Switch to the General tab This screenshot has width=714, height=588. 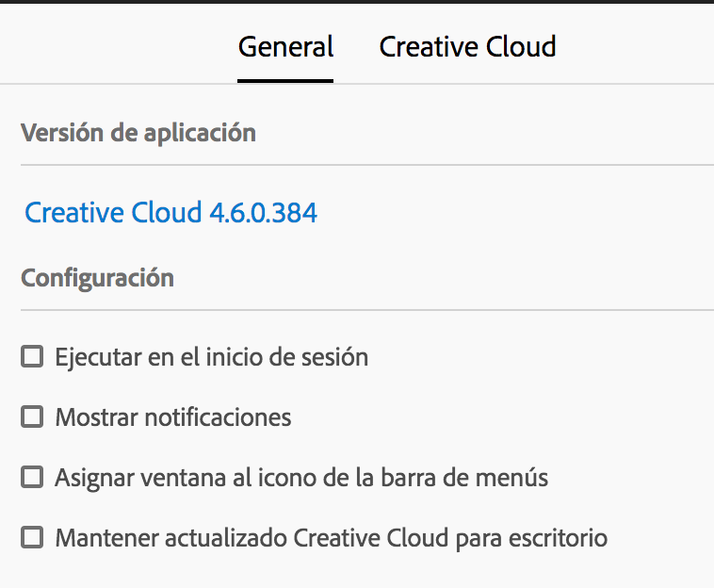click(x=285, y=47)
